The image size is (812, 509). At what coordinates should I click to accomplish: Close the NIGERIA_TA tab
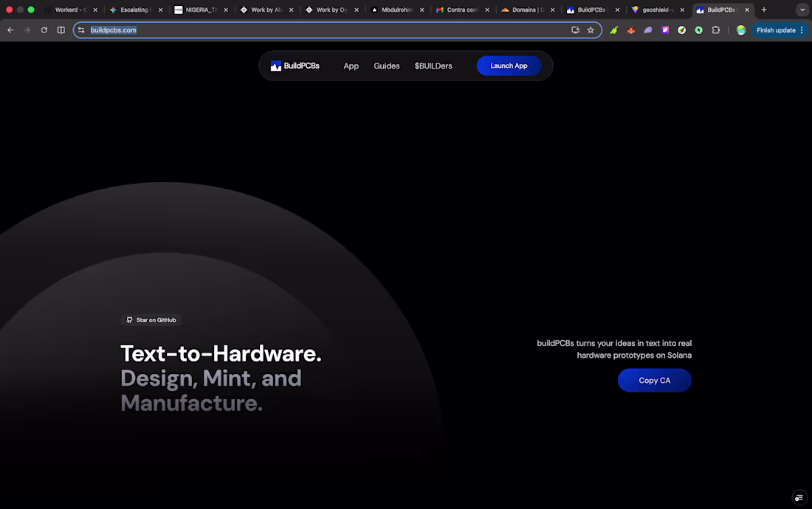click(226, 10)
